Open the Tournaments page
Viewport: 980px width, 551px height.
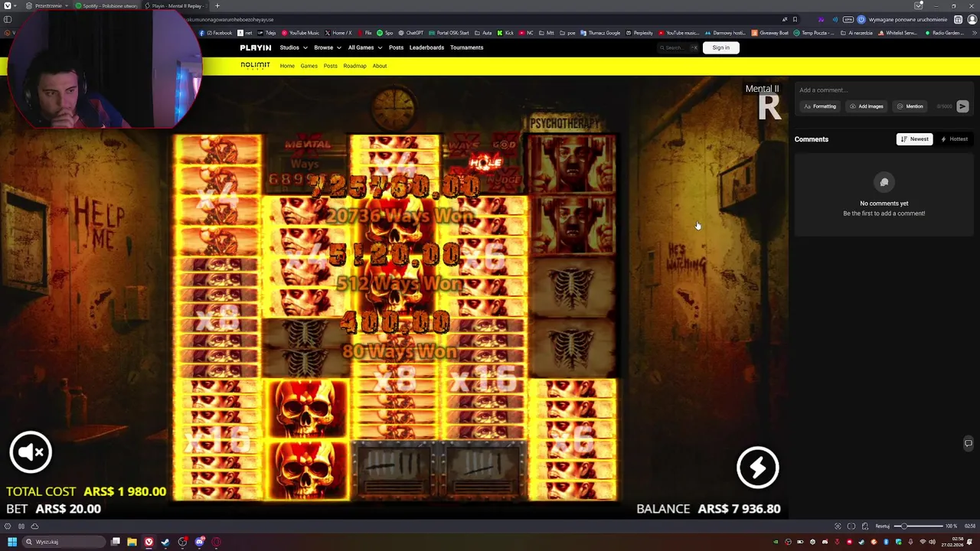coord(466,47)
